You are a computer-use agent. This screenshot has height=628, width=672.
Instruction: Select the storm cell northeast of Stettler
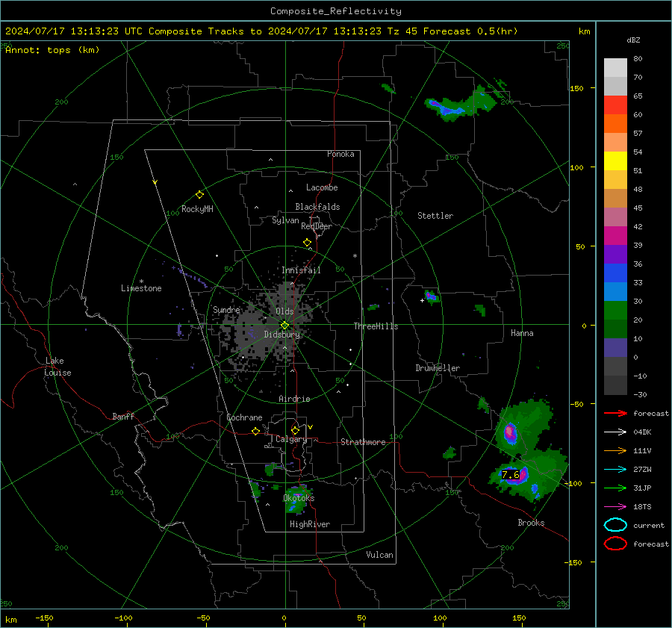coord(461,103)
